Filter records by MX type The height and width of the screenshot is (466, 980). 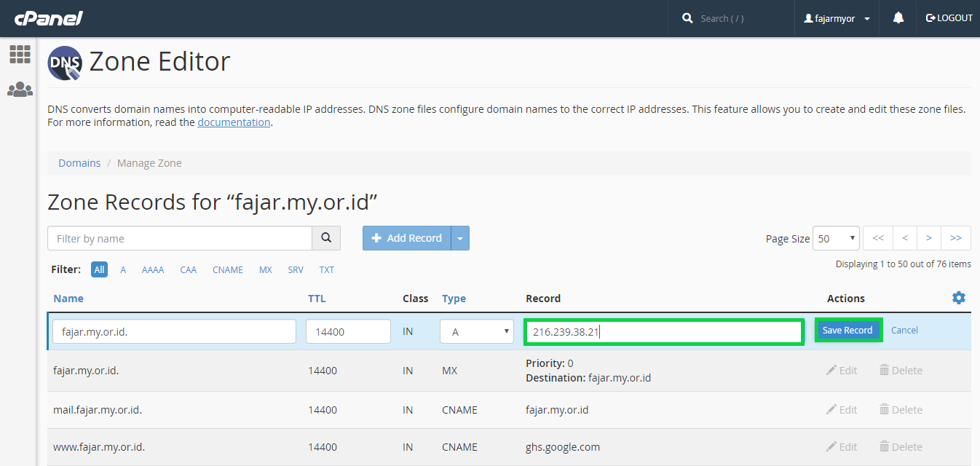click(x=266, y=269)
